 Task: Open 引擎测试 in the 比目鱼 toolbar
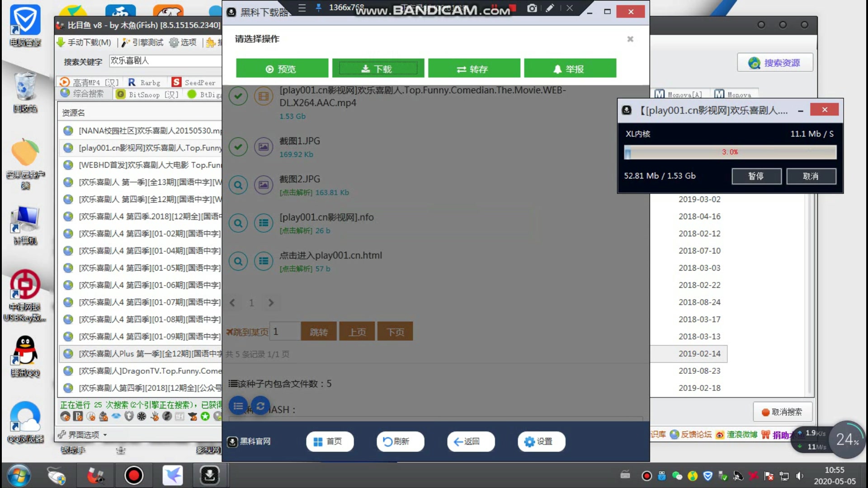pos(143,42)
